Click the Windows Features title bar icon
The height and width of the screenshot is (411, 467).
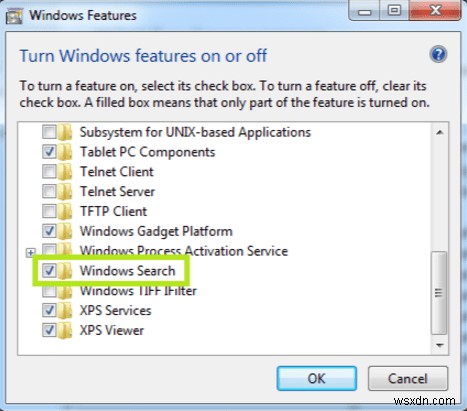point(14,16)
